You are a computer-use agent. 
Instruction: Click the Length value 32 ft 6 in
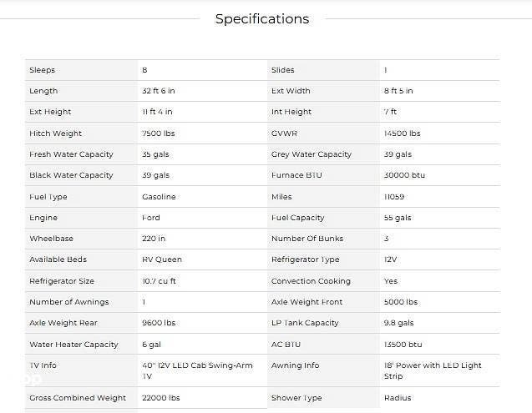[x=159, y=91]
